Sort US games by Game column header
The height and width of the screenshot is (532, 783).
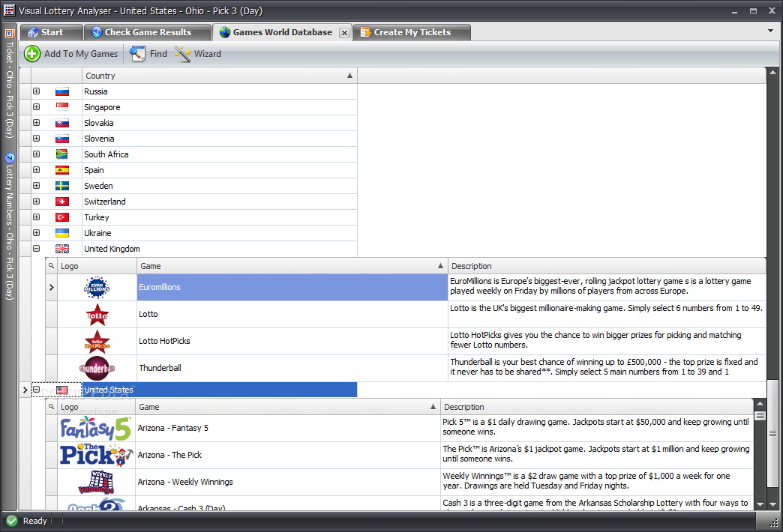[x=288, y=407]
